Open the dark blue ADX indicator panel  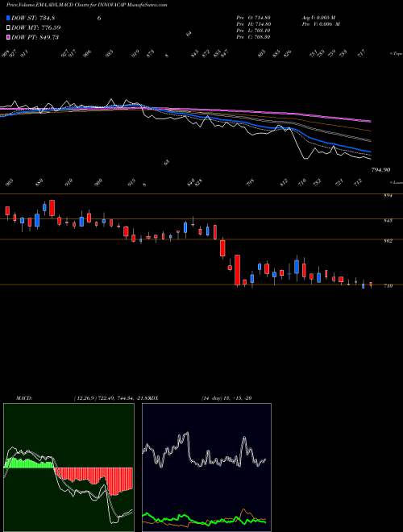pyautogui.click(x=206, y=468)
